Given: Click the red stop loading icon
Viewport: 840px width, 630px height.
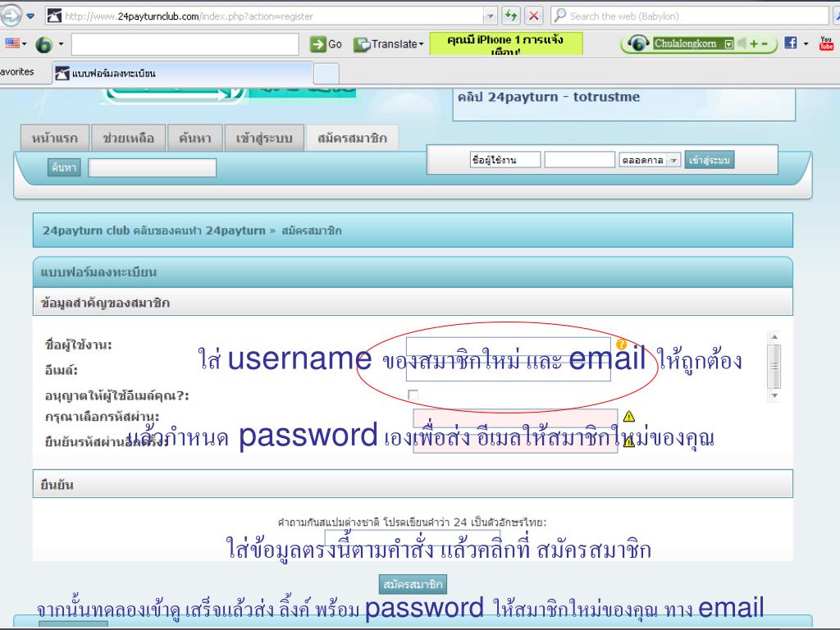Looking at the screenshot, I should coord(533,16).
